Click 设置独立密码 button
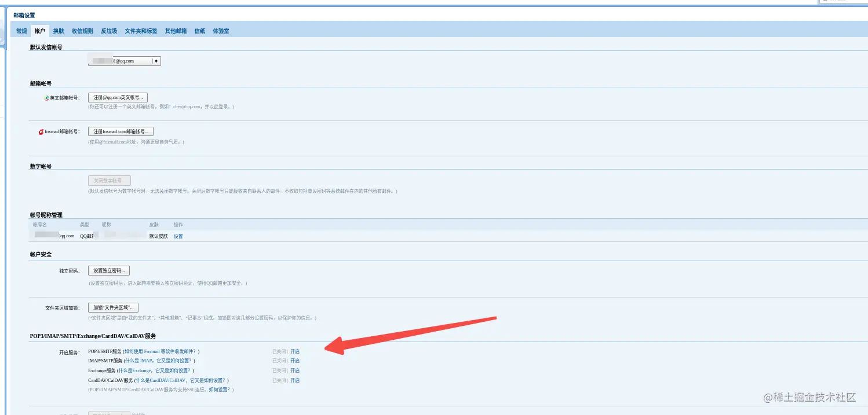 point(109,270)
